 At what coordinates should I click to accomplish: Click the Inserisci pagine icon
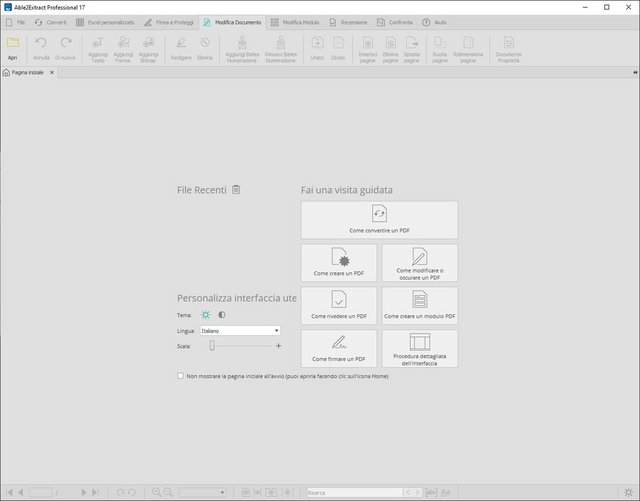point(368,43)
